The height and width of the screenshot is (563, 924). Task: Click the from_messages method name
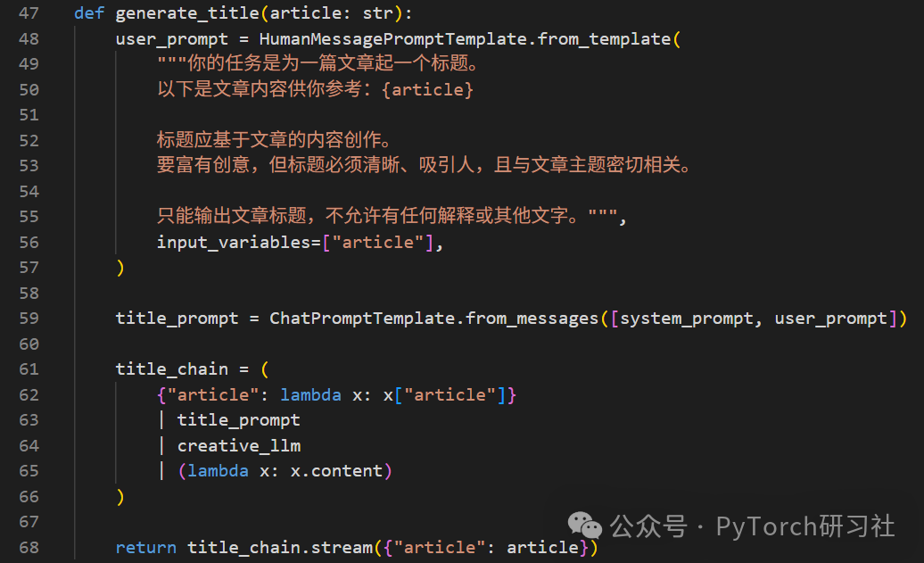pos(532,319)
